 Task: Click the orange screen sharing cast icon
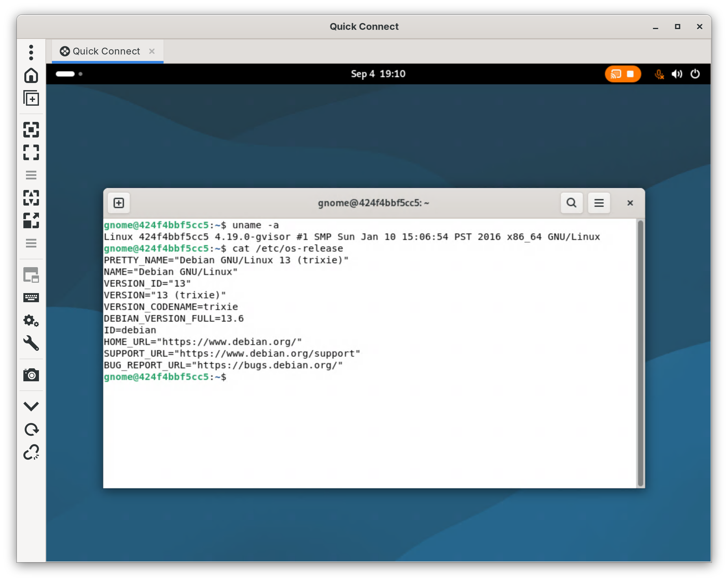[x=615, y=74]
